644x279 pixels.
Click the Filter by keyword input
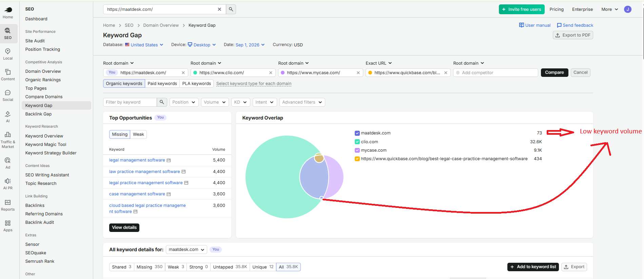[x=130, y=102]
